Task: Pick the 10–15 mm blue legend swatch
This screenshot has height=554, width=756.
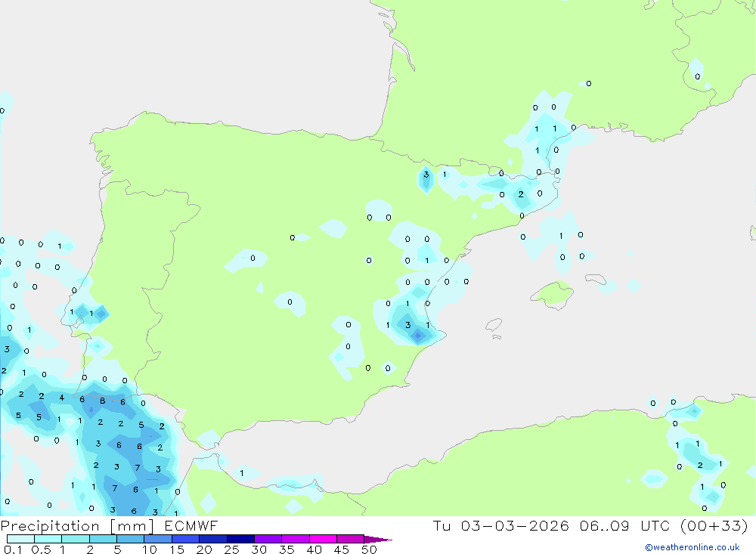Action: click(x=158, y=539)
